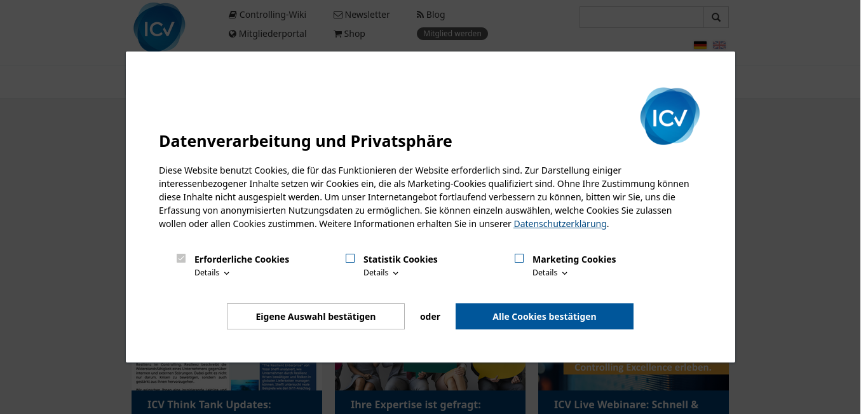
Task: Open the Blog link
Action: click(431, 15)
